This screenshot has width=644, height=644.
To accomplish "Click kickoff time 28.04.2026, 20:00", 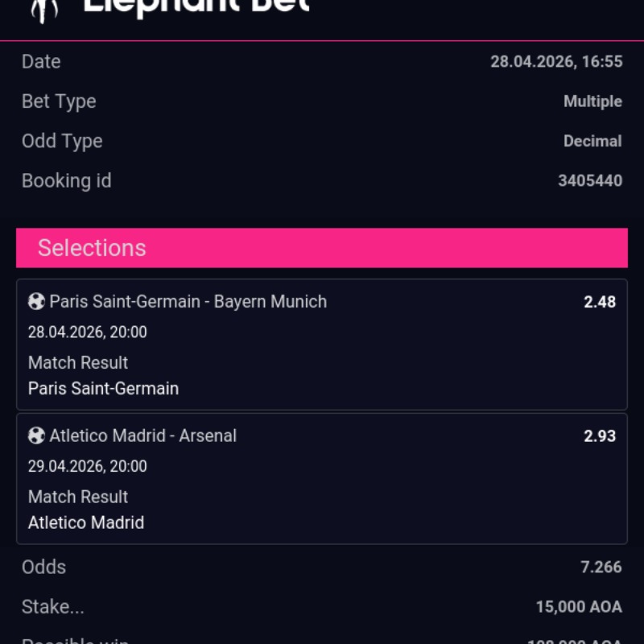I will pyautogui.click(x=88, y=332).
